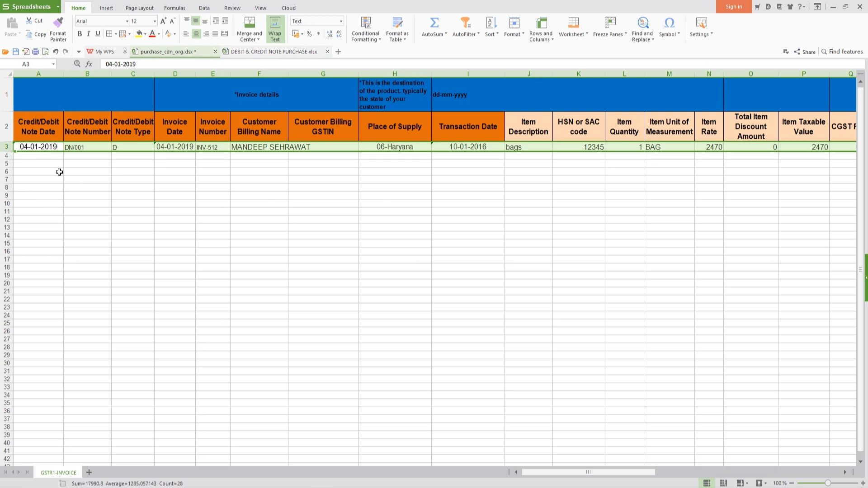868x488 pixels.
Task: Click the Format as Table icon
Action: [x=397, y=23]
